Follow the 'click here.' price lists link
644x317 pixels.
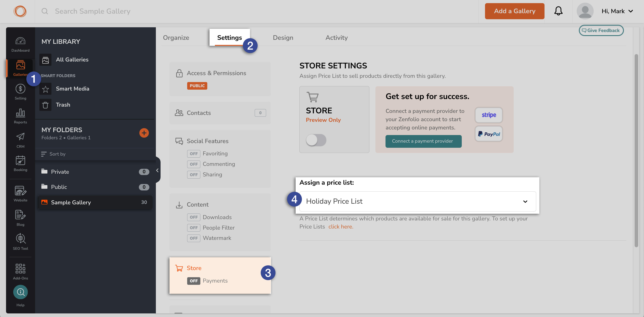click(341, 226)
